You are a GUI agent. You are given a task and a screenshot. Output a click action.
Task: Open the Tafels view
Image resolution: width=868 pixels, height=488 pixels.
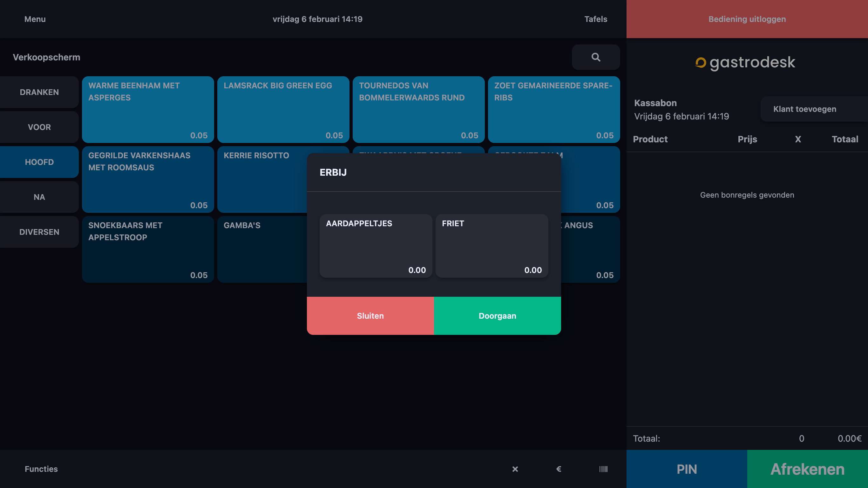pos(596,19)
